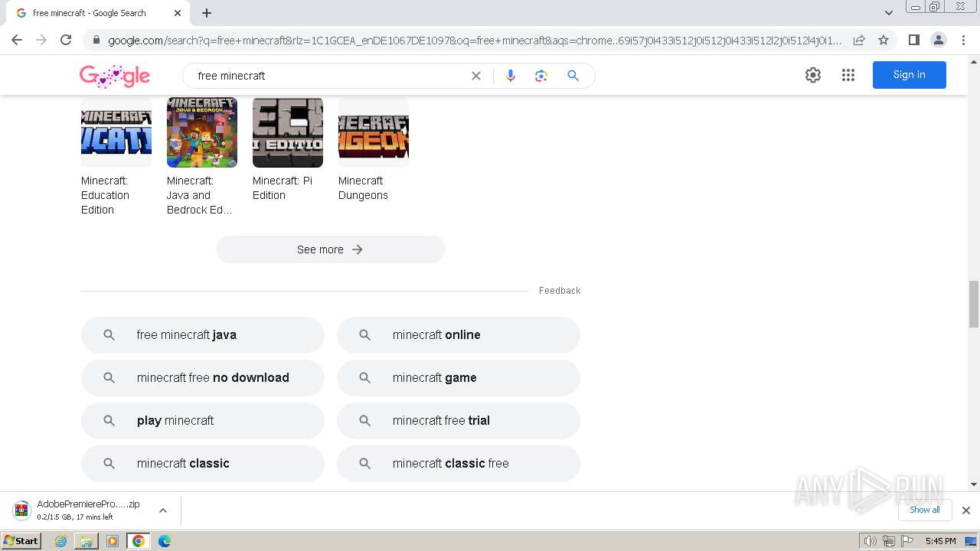Search related: minecraft classic
980x551 pixels.
click(203, 464)
